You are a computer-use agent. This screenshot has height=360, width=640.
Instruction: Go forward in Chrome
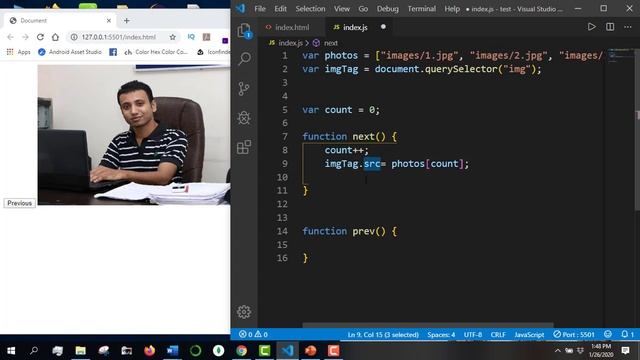click(x=25, y=37)
